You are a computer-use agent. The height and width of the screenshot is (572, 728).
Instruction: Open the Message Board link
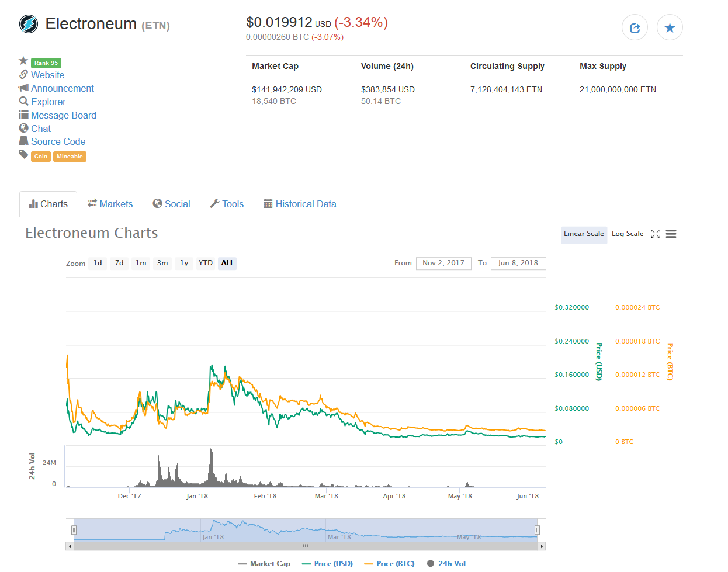[x=64, y=115]
